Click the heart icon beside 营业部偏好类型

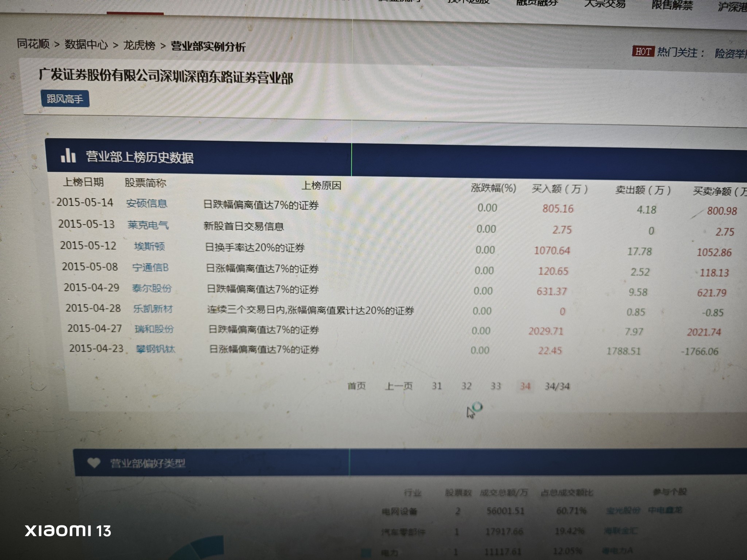click(94, 463)
